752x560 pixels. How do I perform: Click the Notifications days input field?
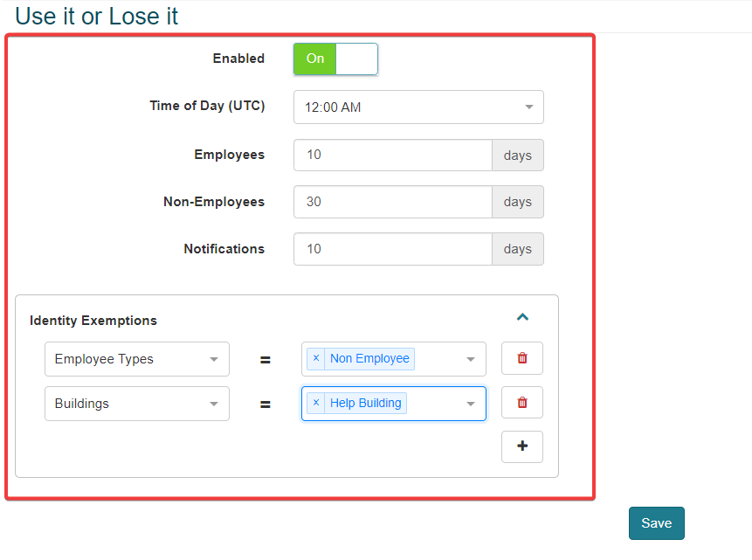[x=393, y=249]
